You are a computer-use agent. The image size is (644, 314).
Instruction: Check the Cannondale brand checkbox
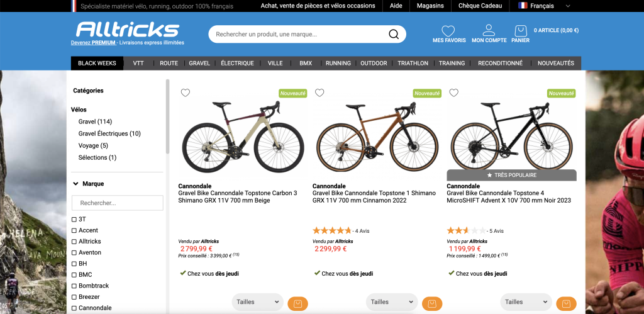pyautogui.click(x=74, y=308)
